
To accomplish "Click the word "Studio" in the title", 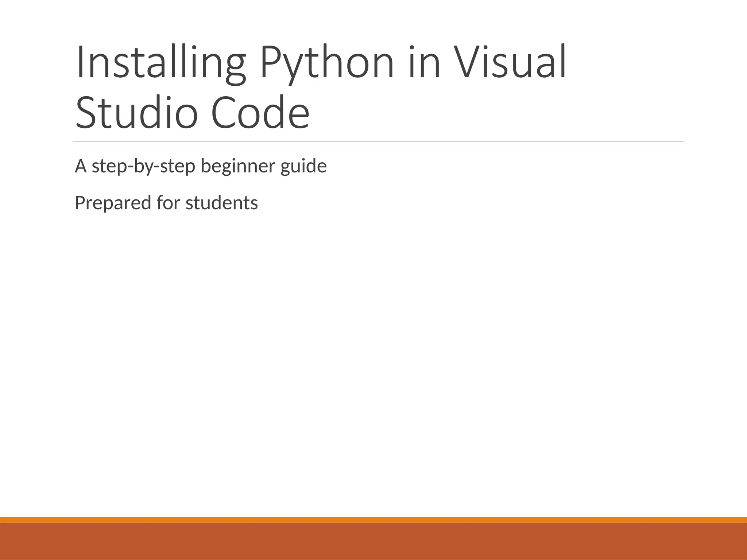I will 137,113.
